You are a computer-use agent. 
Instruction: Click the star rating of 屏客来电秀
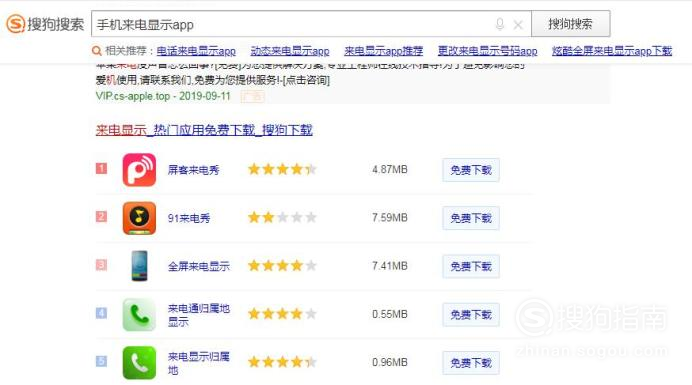pyautogui.click(x=282, y=169)
